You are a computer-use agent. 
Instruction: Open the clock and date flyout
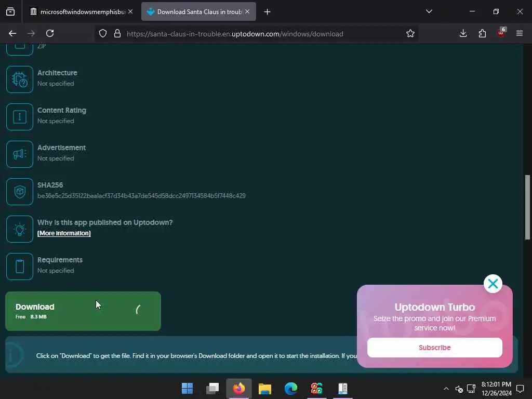click(496, 389)
